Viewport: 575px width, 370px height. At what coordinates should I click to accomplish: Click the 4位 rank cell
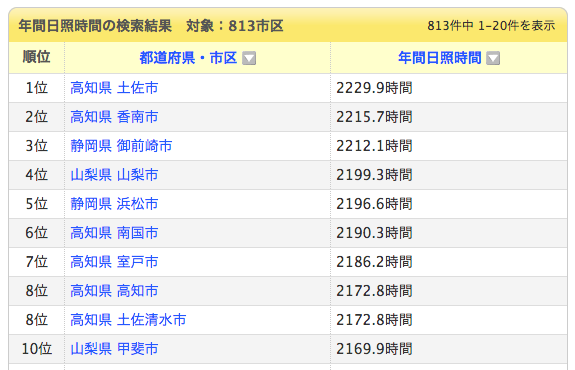37,175
